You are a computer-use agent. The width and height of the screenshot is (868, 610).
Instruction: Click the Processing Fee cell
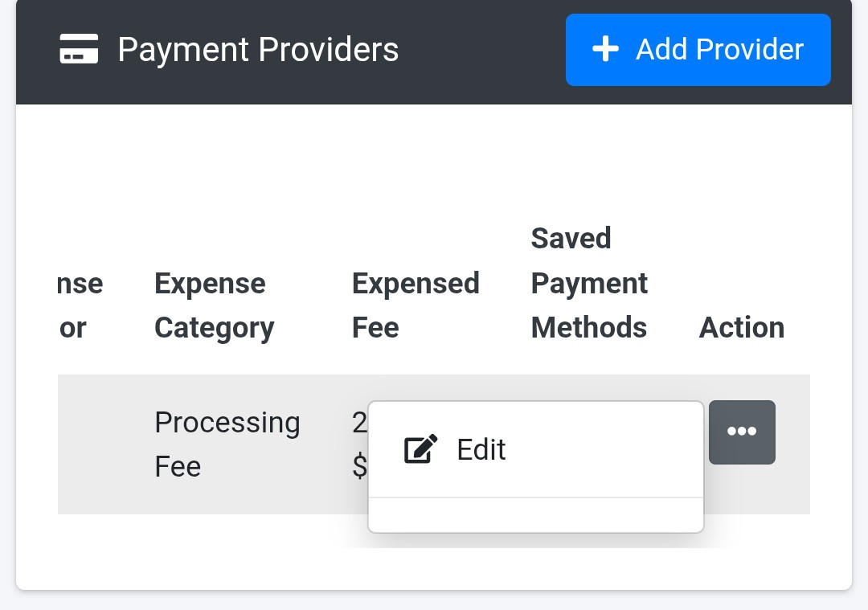227,444
